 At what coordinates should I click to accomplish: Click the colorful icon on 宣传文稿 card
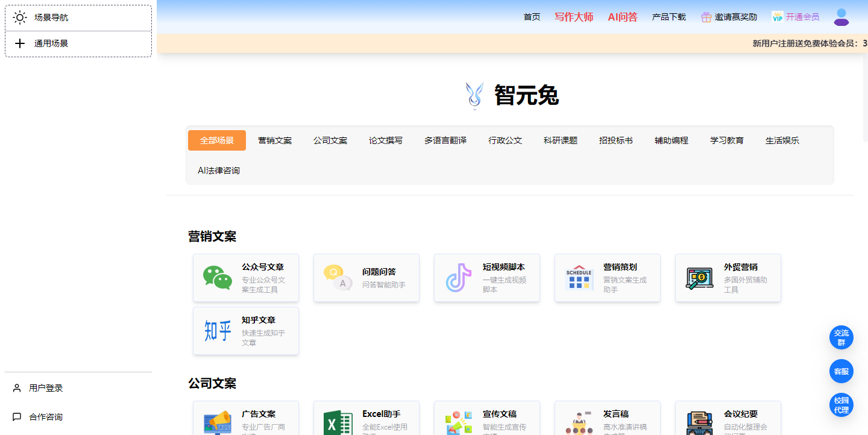[x=459, y=423]
